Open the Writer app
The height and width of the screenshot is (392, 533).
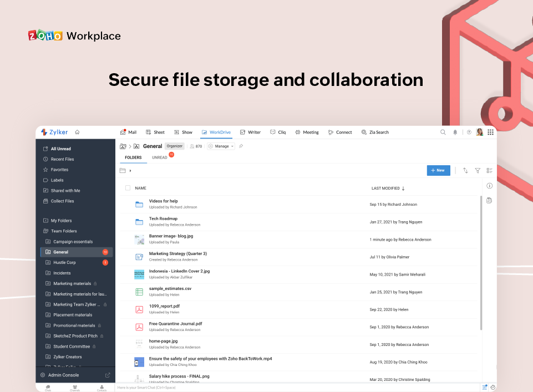coord(250,132)
